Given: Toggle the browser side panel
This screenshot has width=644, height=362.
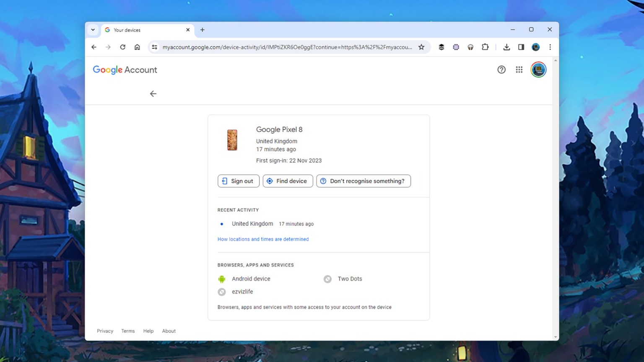Looking at the screenshot, I should [521, 47].
